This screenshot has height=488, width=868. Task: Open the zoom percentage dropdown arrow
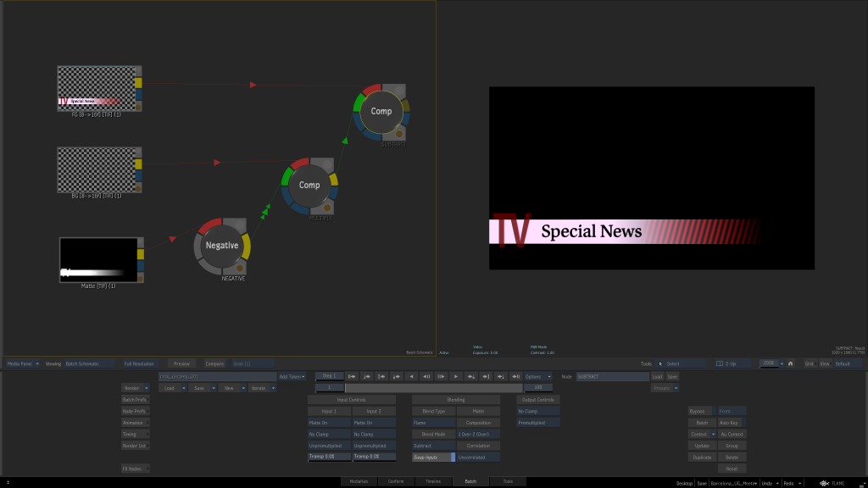[x=782, y=363]
